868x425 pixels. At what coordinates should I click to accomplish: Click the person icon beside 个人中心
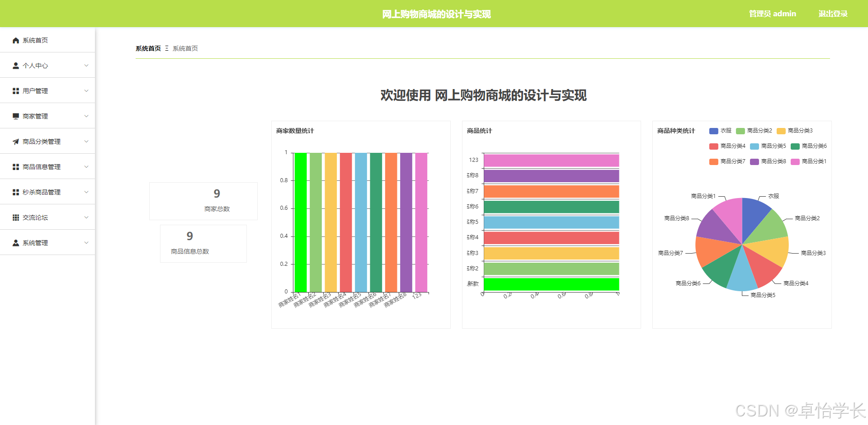point(16,66)
